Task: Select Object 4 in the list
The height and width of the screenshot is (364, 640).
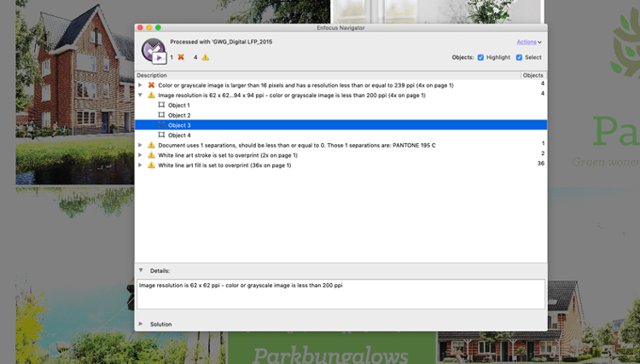Action: click(178, 135)
